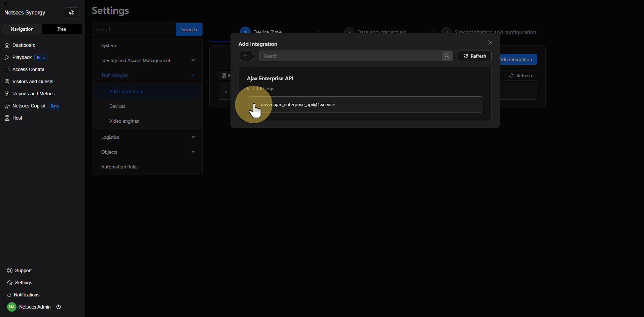
Task: Click the dialog Search input field
Action: tap(350, 56)
